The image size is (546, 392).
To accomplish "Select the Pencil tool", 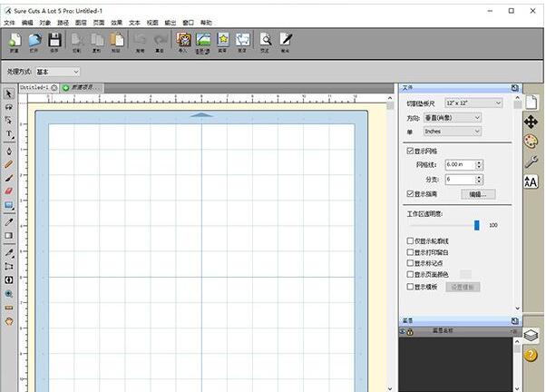I will tap(9, 164).
